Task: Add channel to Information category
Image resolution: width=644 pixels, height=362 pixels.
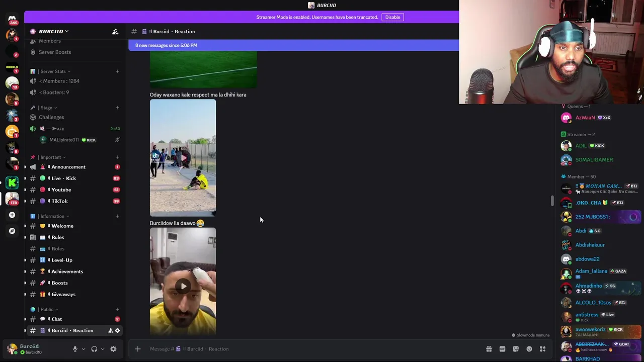Action: point(117,216)
